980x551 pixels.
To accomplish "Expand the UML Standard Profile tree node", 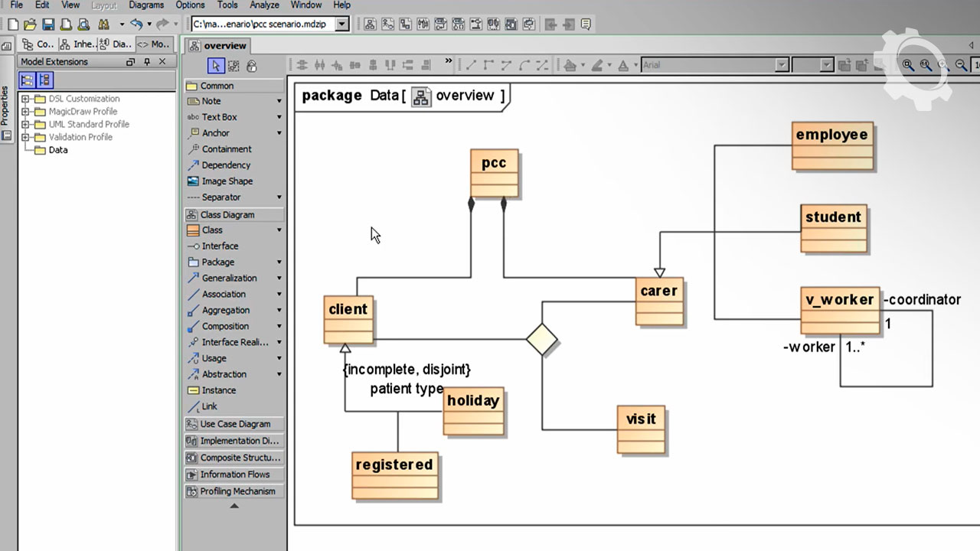I will coord(25,125).
